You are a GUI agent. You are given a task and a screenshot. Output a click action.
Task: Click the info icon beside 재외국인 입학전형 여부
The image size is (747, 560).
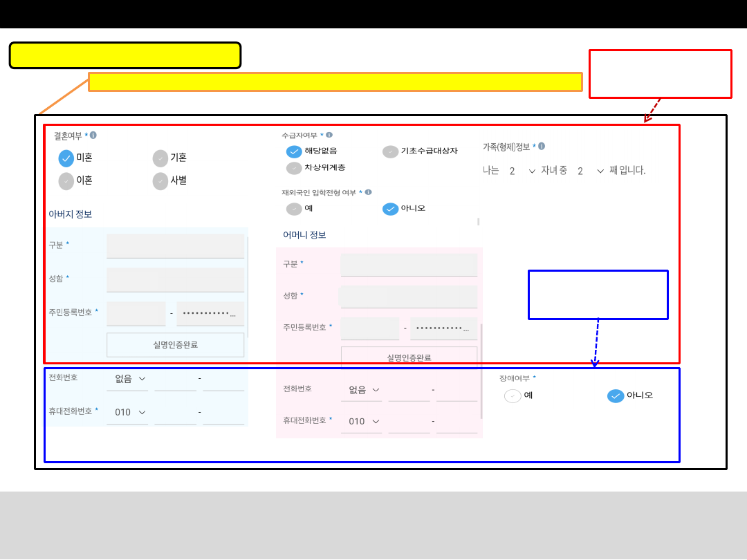[x=368, y=192]
